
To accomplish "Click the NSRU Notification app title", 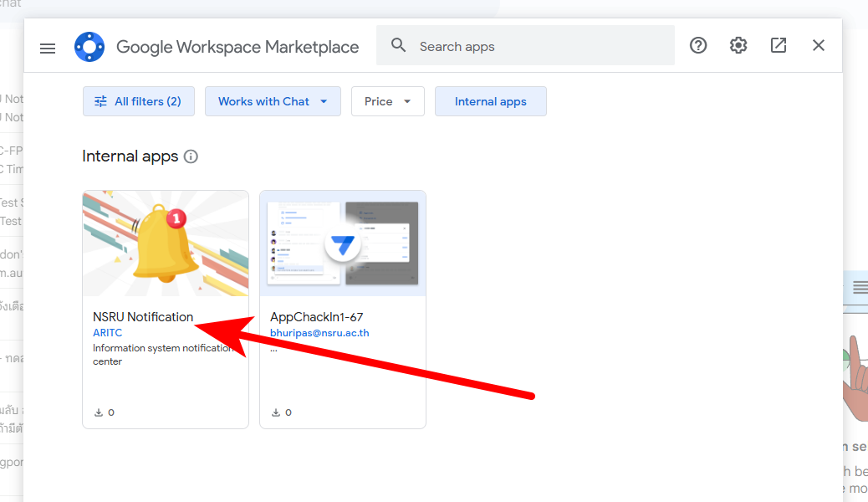I will click(143, 317).
